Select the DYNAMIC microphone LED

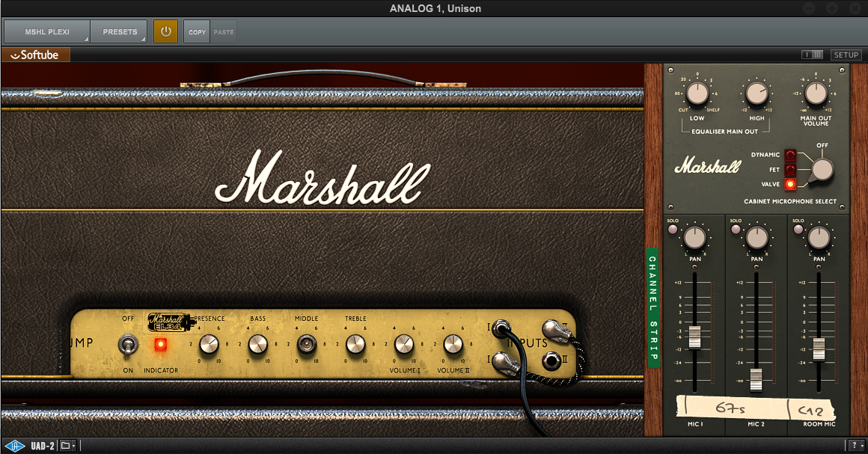(x=790, y=155)
